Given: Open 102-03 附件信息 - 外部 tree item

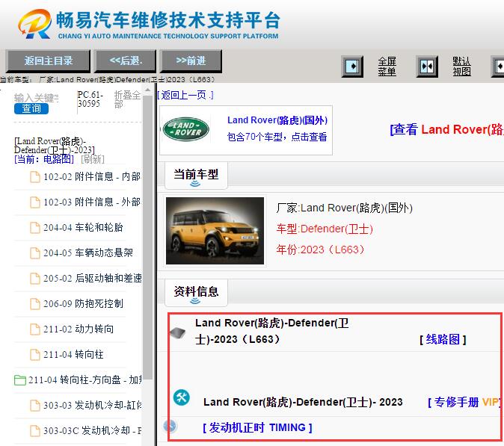Looking at the screenshot, I should coord(92,202).
